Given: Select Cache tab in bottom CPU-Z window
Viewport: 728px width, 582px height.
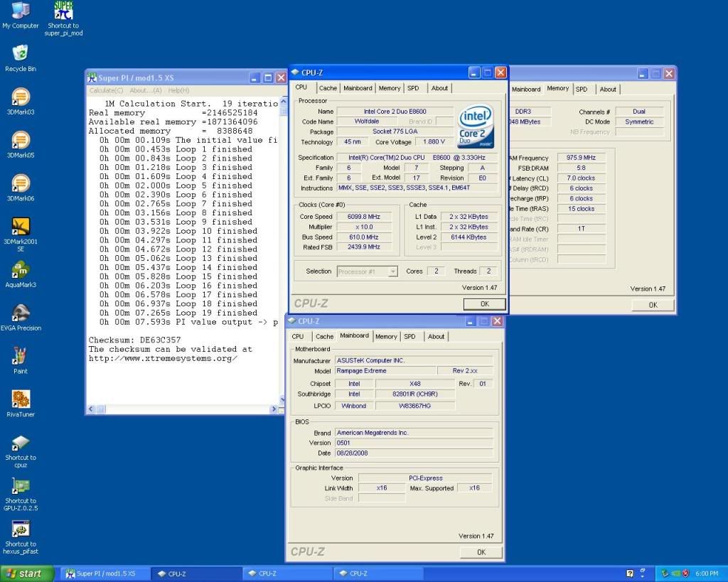Looking at the screenshot, I should click(x=324, y=337).
